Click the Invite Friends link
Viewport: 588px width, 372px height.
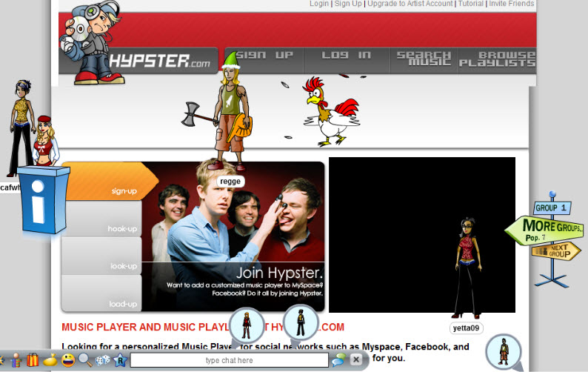[512, 4]
